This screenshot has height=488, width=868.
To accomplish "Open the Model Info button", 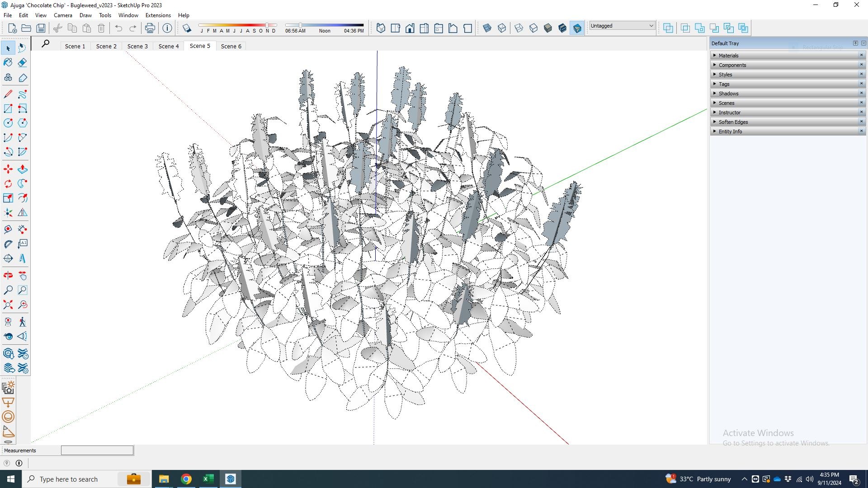I will coord(167,28).
